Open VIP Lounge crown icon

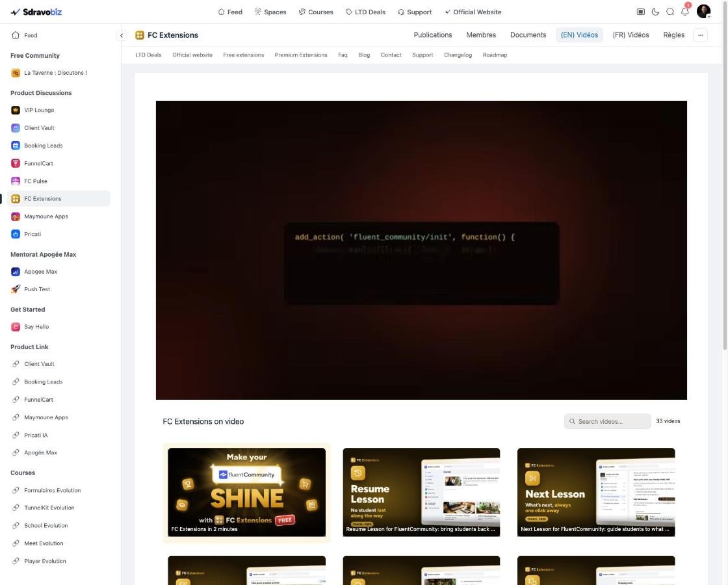(x=16, y=110)
